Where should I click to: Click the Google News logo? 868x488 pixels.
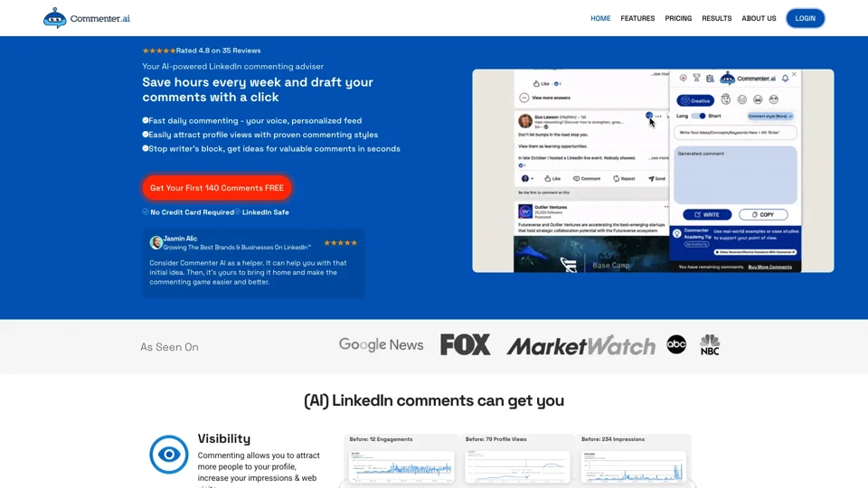coord(381,344)
